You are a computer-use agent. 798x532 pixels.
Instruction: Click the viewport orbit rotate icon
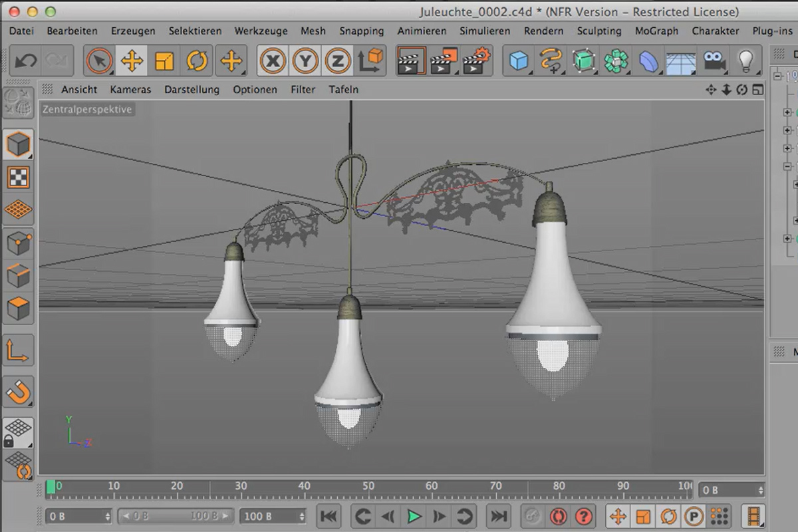tap(741, 89)
